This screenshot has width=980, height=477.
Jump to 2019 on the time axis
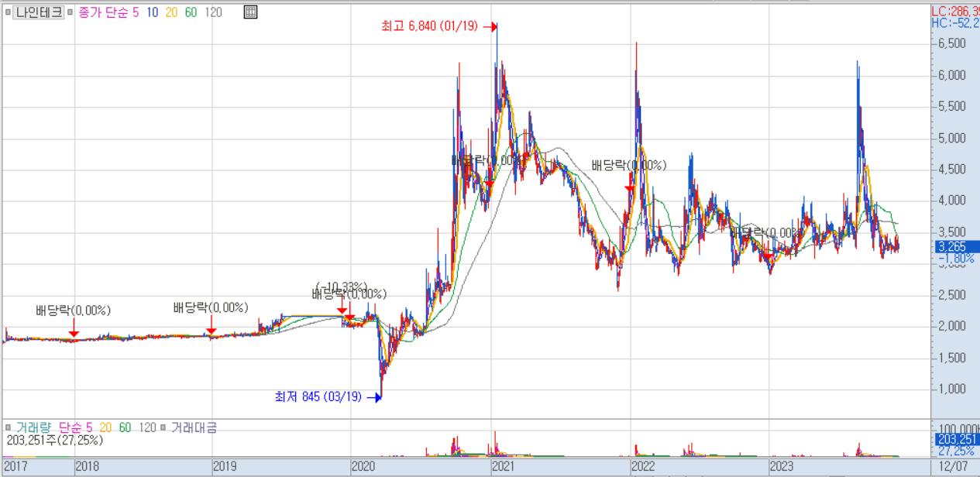coord(225,467)
